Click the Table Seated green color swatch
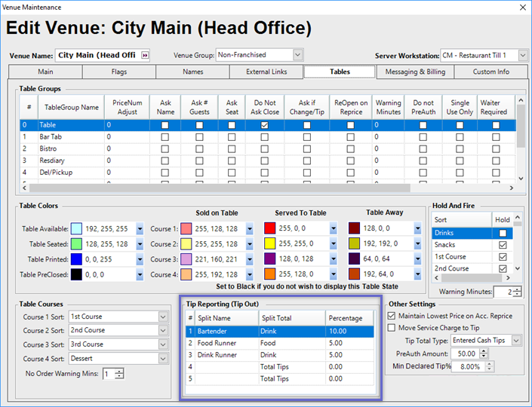 [x=76, y=244]
